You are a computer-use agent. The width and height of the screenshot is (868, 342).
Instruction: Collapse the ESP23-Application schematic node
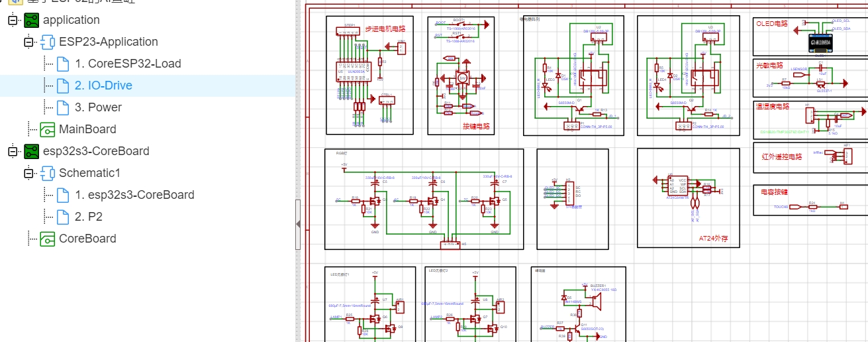click(28, 42)
